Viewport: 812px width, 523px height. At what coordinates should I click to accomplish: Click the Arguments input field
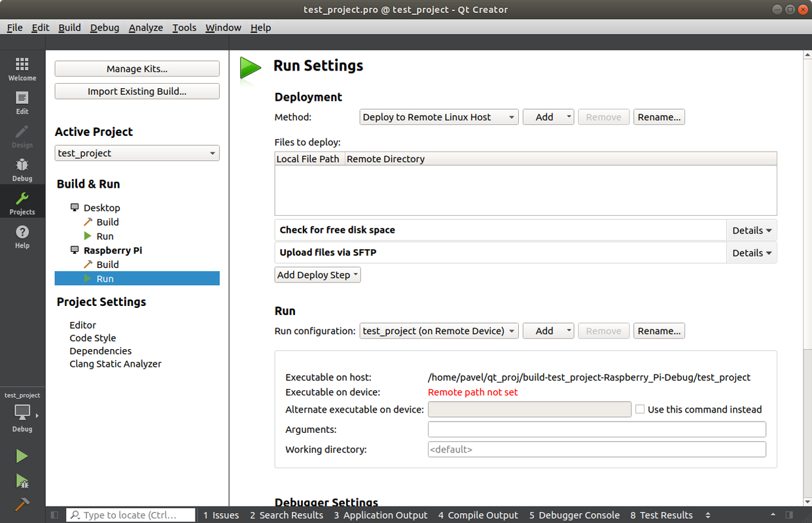597,430
